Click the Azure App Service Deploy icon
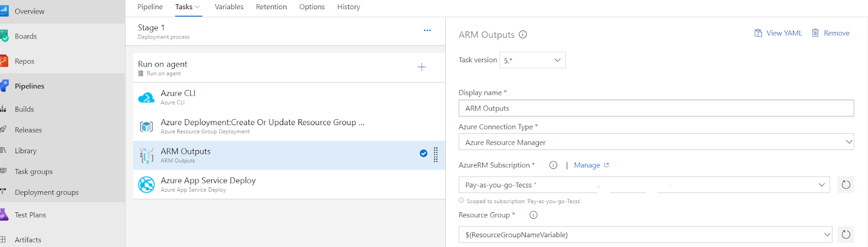 click(x=146, y=185)
